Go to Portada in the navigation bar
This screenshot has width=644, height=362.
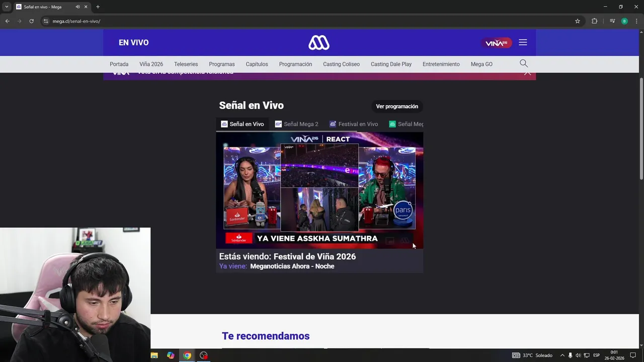[119, 64]
